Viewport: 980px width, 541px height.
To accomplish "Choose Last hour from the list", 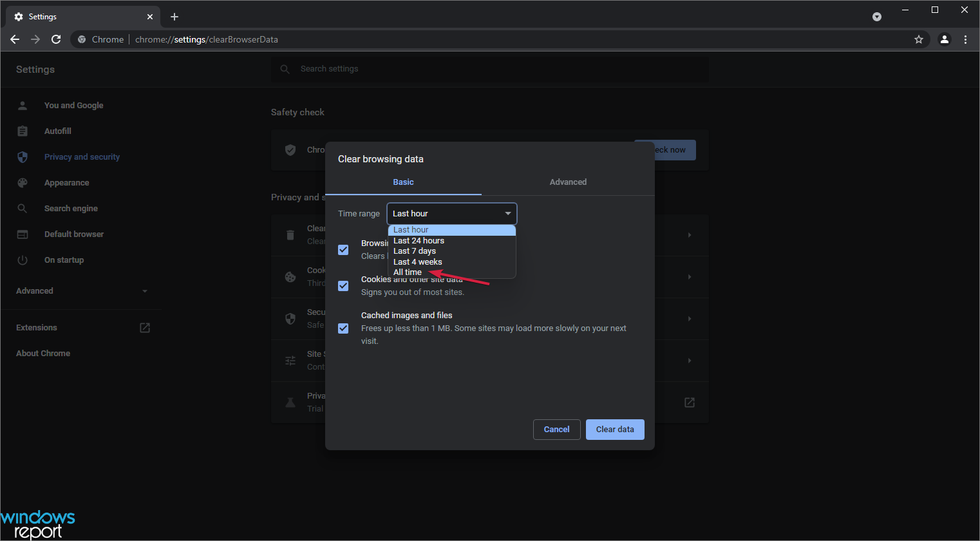I will point(451,230).
